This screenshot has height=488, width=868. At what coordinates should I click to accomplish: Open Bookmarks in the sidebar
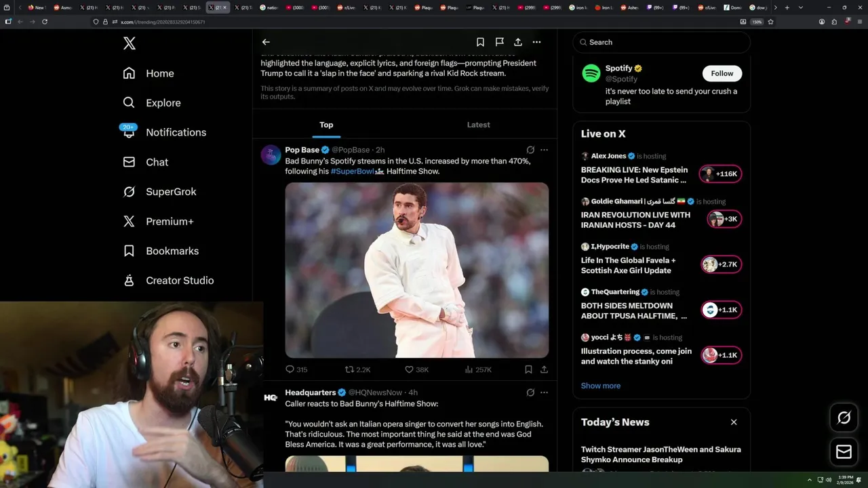[x=161, y=251]
